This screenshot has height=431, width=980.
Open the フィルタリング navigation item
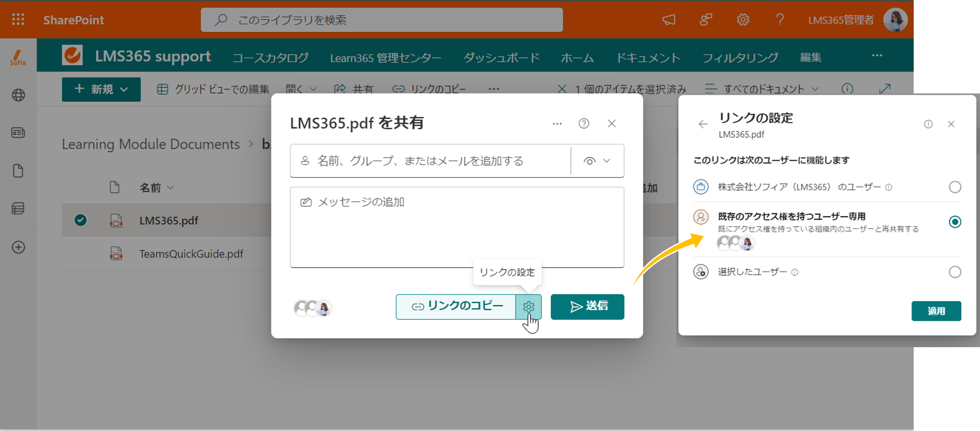coord(740,58)
